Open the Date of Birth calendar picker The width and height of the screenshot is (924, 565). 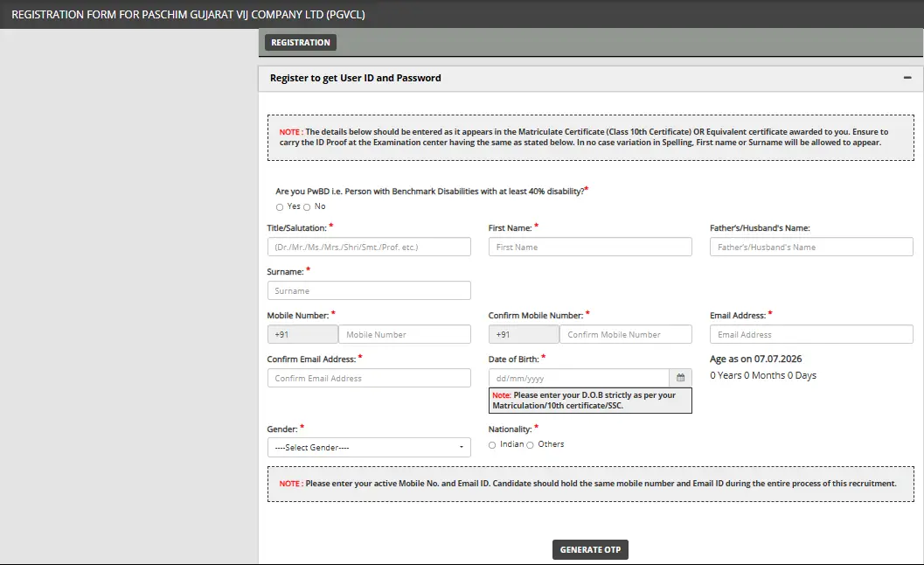[x=680, y=378]
